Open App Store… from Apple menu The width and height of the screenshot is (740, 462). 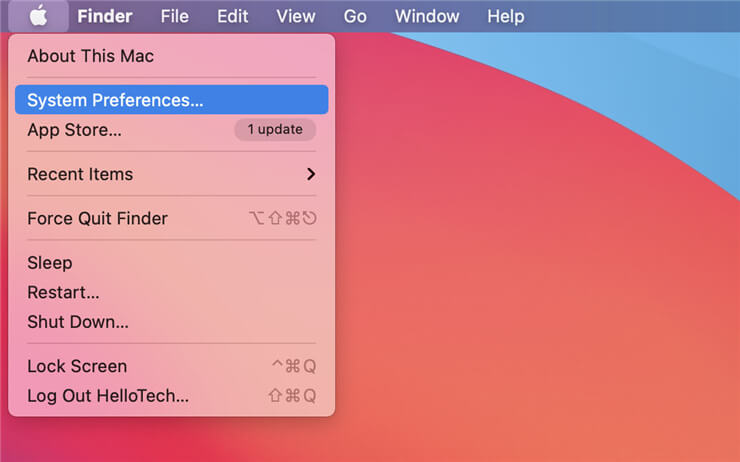pos(172,129)
